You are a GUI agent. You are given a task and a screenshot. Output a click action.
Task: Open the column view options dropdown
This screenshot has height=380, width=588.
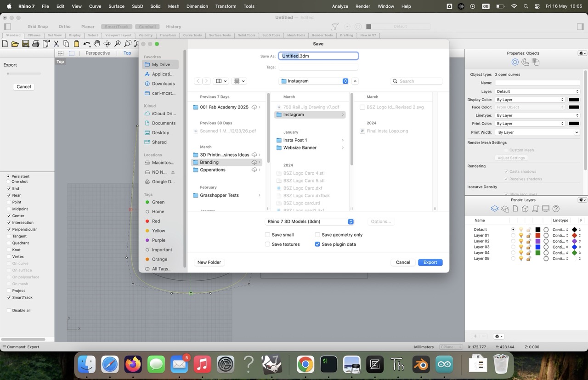tap(221, 81)
